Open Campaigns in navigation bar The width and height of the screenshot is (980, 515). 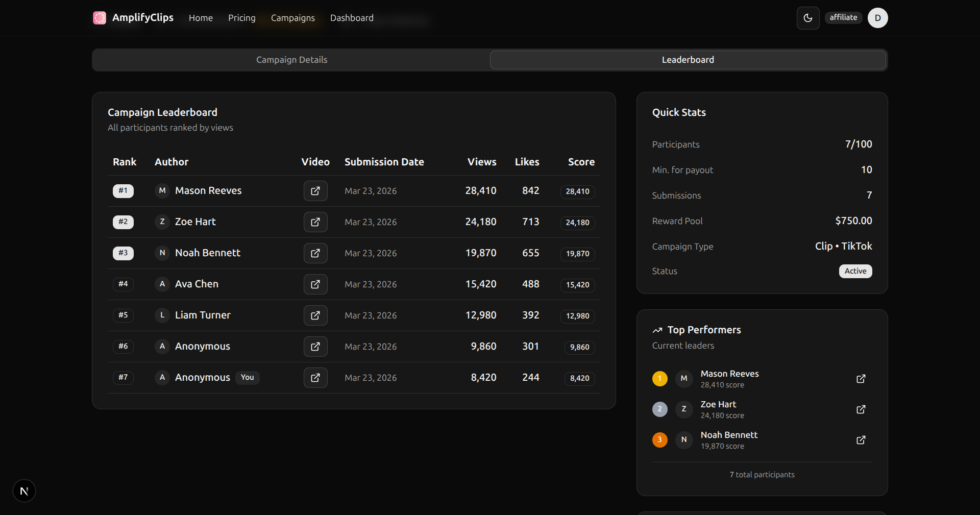coord(293,18)
